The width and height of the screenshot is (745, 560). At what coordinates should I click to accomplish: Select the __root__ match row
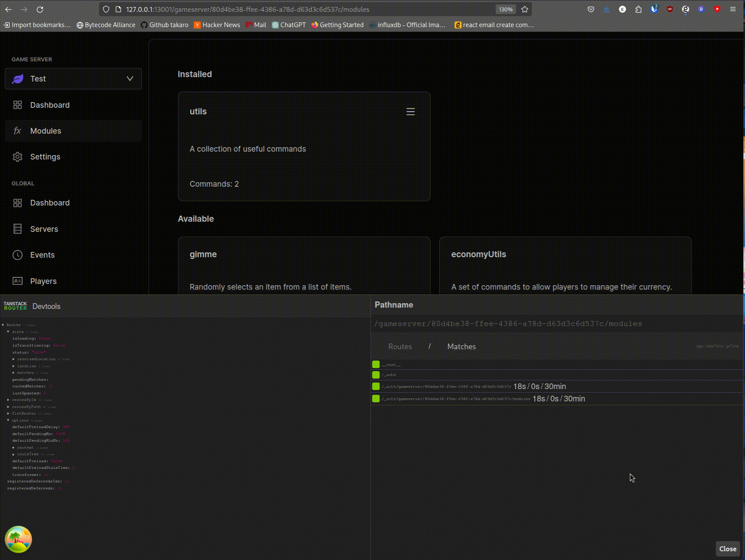tap(557, 364)
